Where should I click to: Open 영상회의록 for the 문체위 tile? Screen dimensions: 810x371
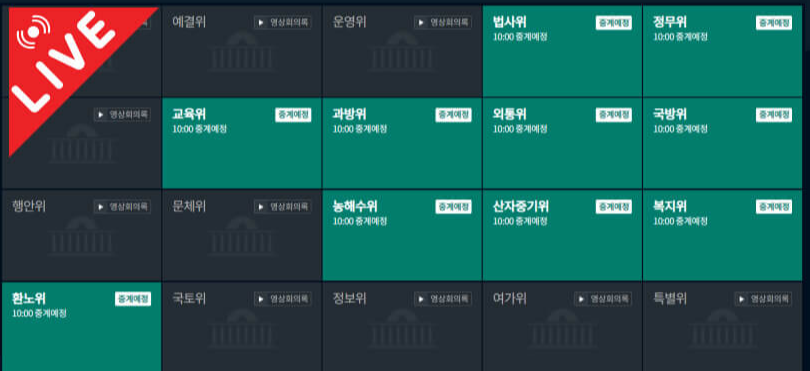click(x=283, y=207)
